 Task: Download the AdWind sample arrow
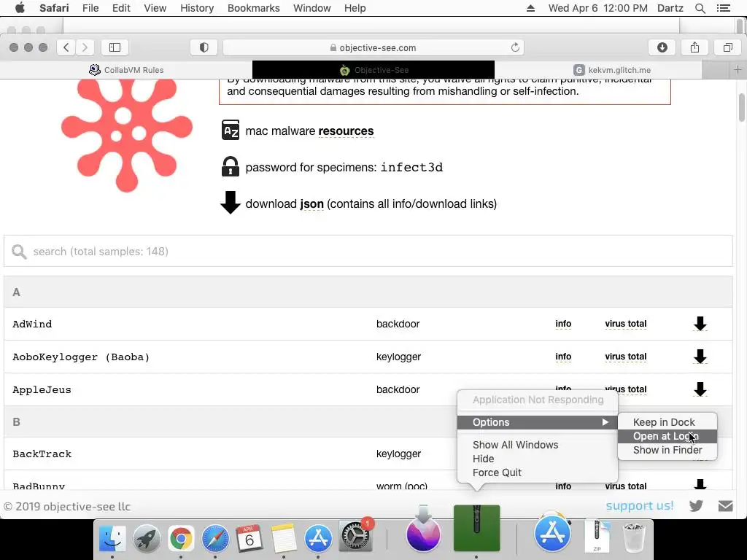point(700,324)
